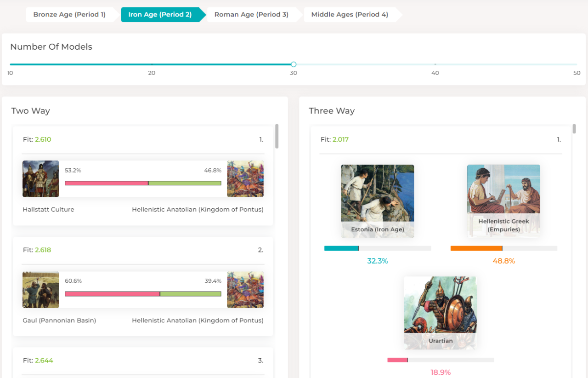Click the pink Urartian progress bar
This screenshot has width=588, height=378.
pyautogui.click(x=397, y=360)
